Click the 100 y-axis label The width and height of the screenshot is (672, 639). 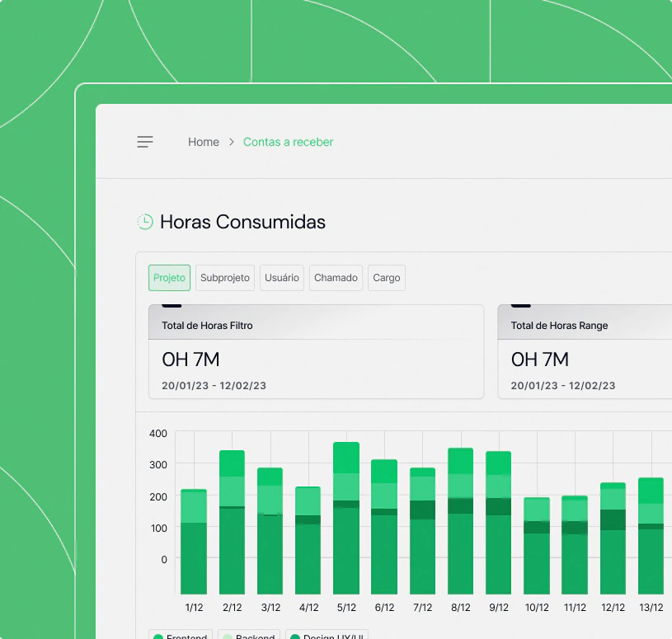(159, 528)
